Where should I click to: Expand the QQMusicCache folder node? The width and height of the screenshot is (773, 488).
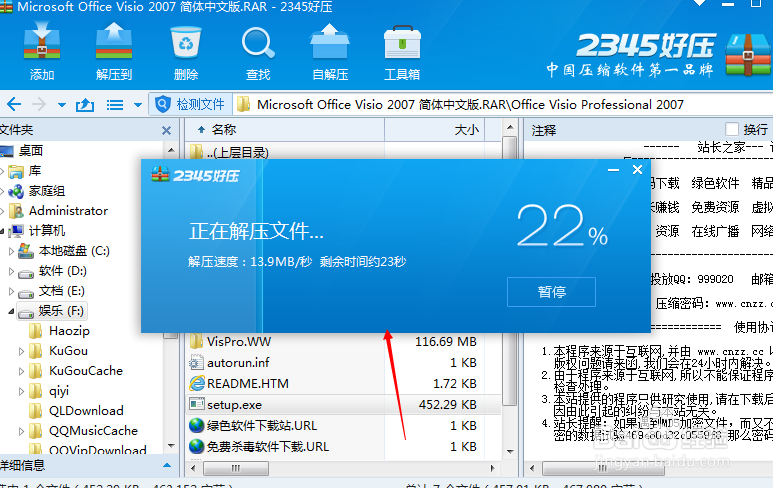(x=21, y=431)
